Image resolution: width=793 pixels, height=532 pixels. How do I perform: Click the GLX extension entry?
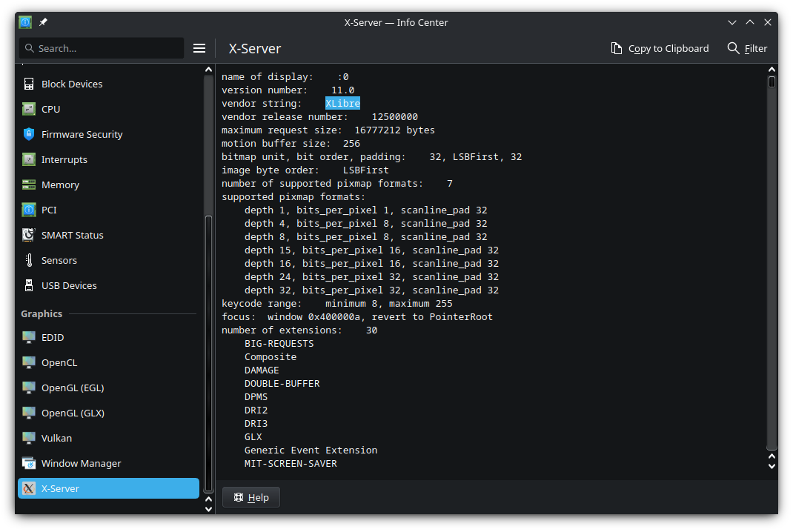click(253, 437)
